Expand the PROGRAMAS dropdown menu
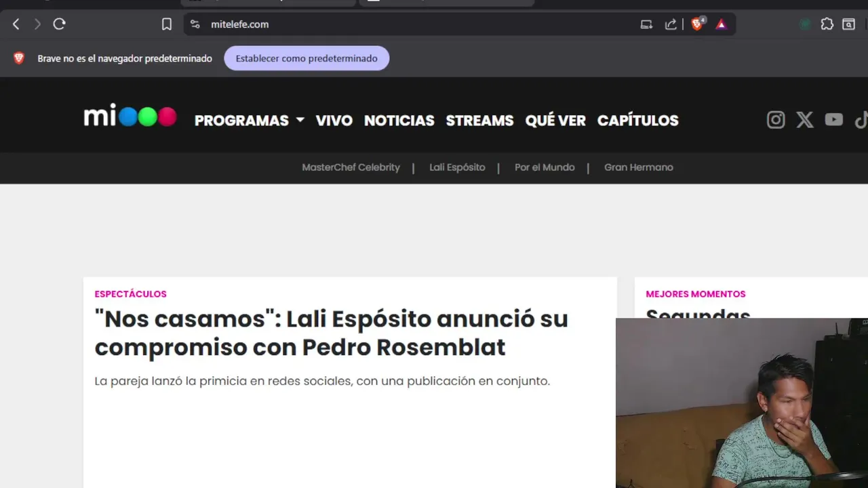The height and width of the screenshot is (488, 868). [x=249, y=121]
